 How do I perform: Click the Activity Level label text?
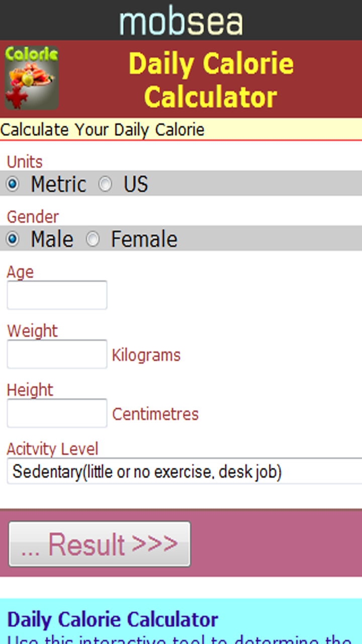52,449
